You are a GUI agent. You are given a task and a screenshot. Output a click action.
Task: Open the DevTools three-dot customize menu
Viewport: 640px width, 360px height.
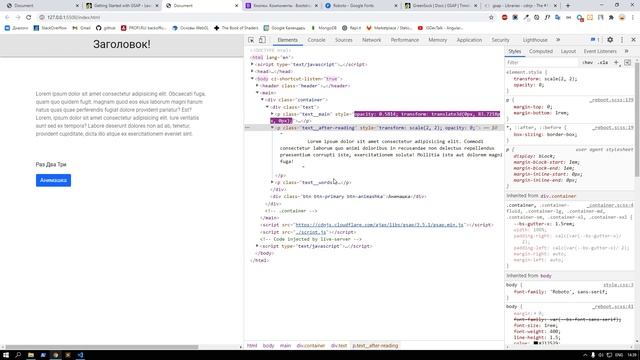(622, 40)
